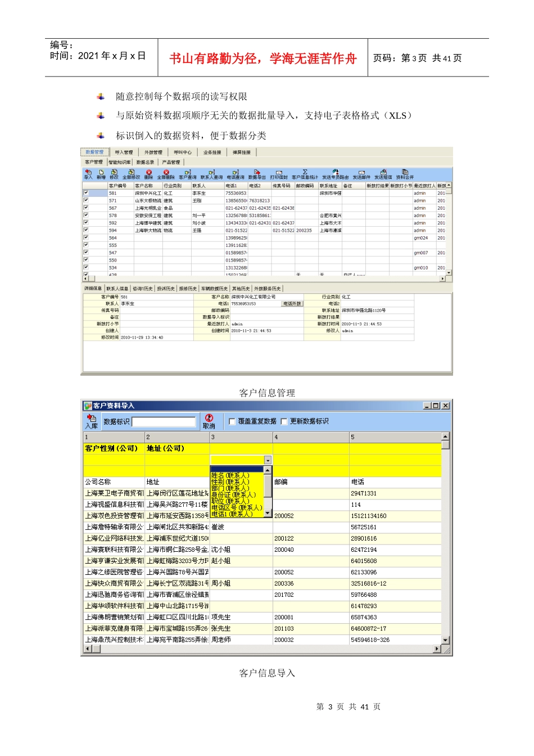
Task: Toggle checkbox for customer row 594
Action: pyautogui.click(x=86, y=229)
